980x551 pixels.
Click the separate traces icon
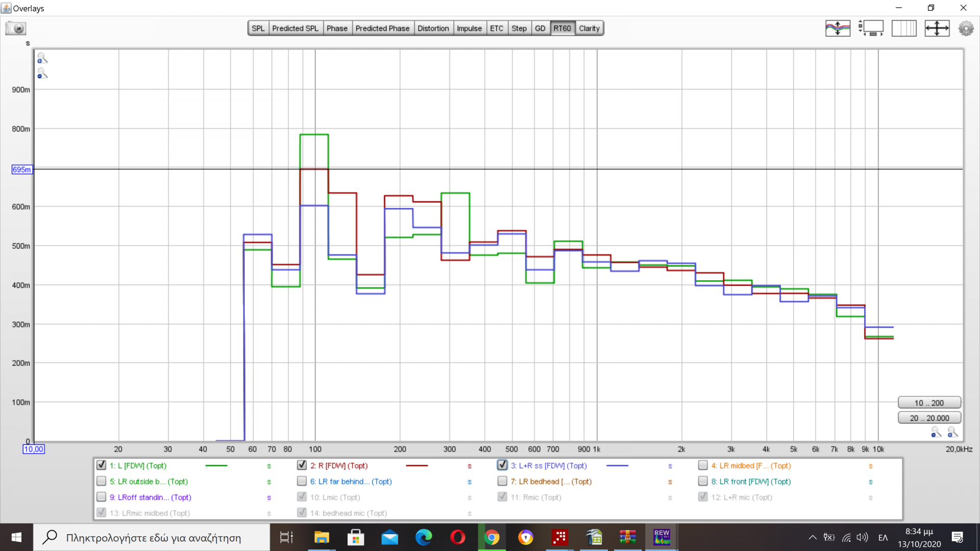pyautogui.click(x=838, y=29)
